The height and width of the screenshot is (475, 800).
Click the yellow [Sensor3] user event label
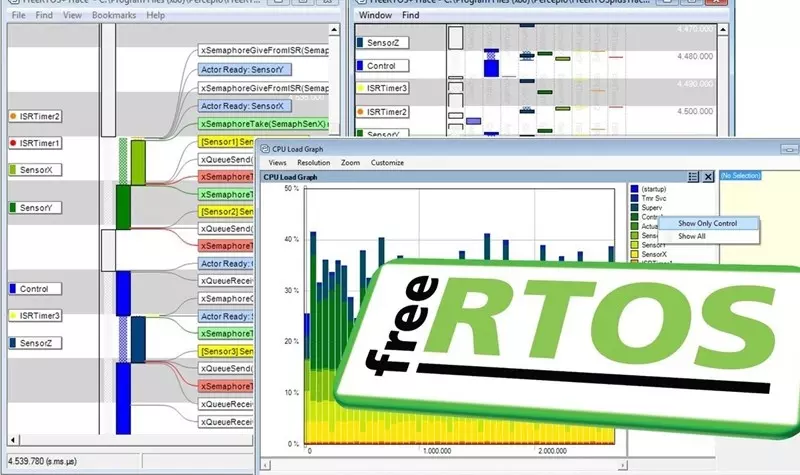tap(226, 352)
